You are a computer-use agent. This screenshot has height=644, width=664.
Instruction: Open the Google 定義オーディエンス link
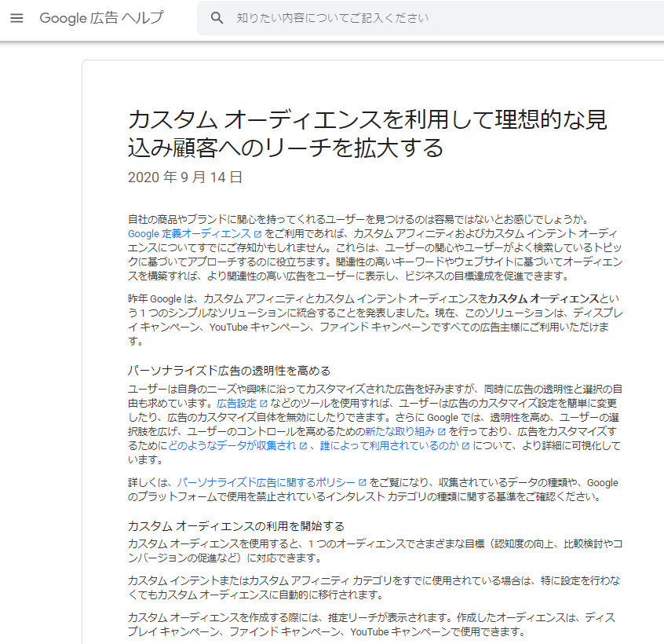click(189, 234)
